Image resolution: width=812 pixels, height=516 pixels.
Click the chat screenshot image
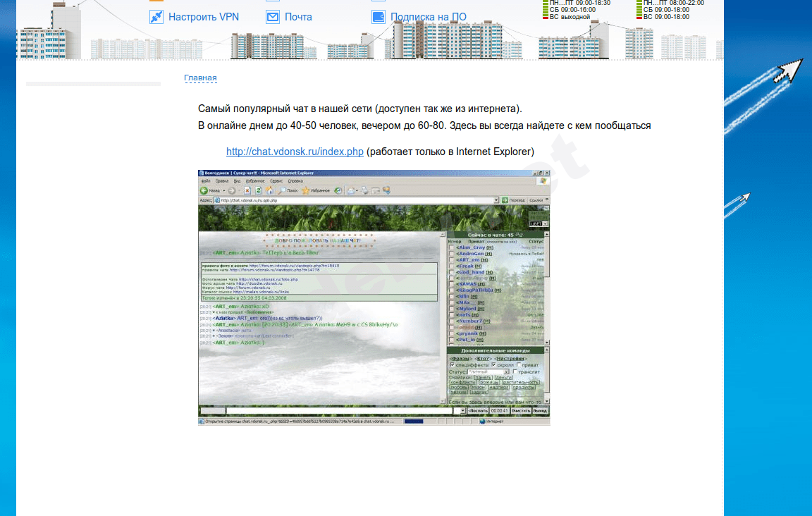(x=374, y=297)
